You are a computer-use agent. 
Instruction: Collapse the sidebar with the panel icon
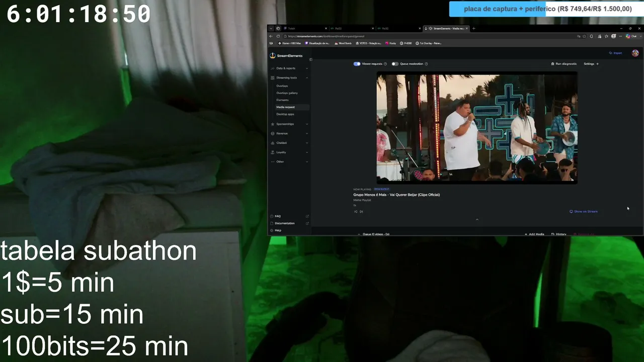(311, 60)
